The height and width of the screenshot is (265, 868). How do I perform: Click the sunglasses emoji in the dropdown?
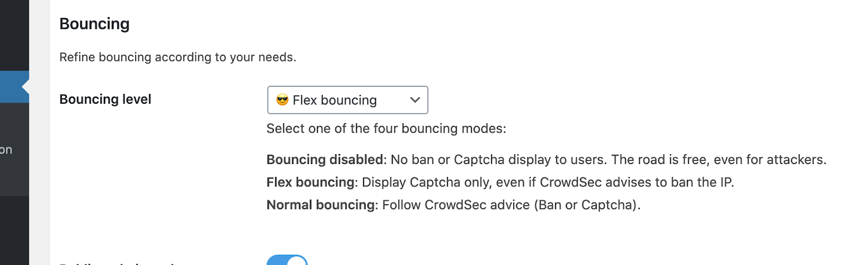point(282,100)
